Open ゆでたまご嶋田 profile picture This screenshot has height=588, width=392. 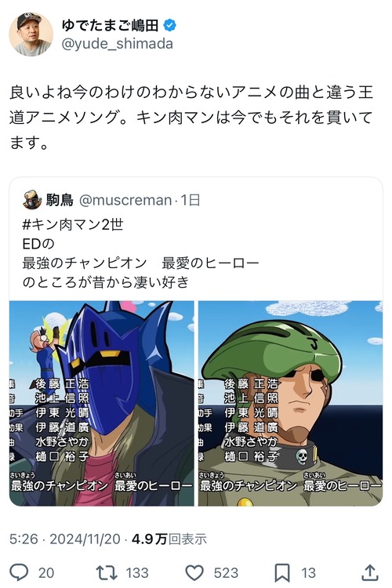click(x=31, y=34)
